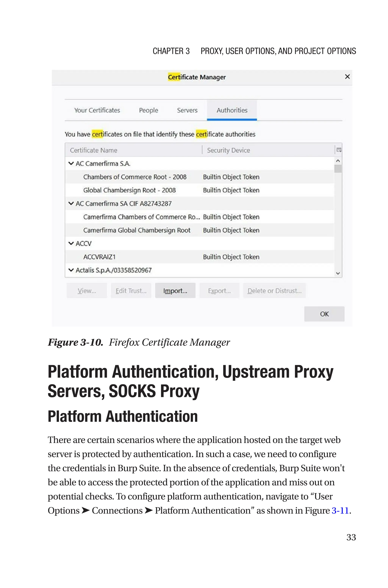Open the People tab
The width and height of the screenshot is (388, 588).
pyautogui.click(x=149, y=110)
